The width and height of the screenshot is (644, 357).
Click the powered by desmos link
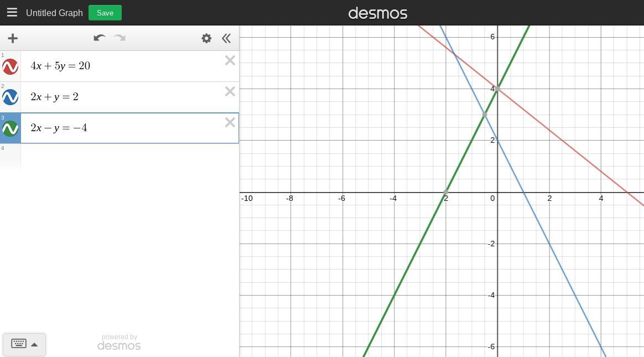click(x=119, y=342)
